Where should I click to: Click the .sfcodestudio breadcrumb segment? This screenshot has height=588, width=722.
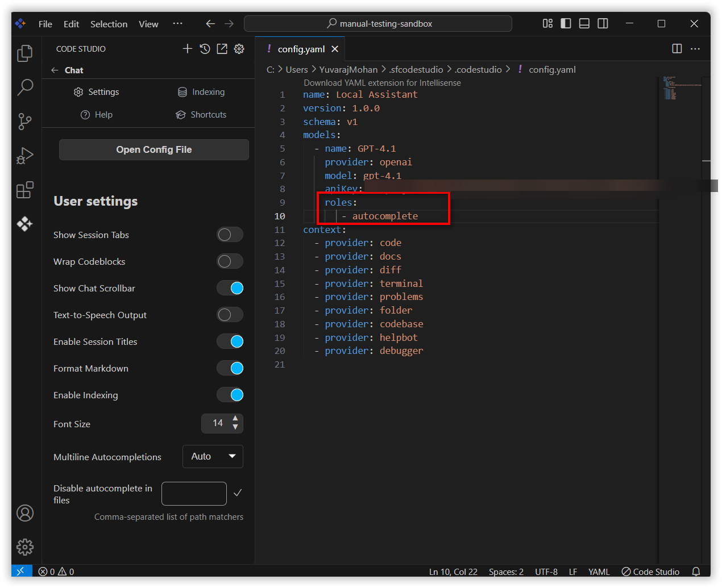pos(416,69)
